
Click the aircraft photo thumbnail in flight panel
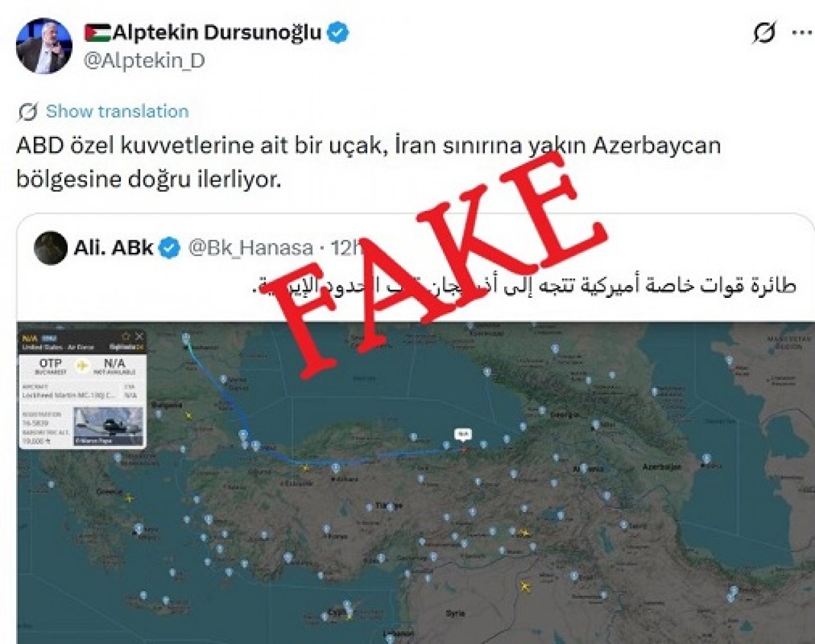click(x=108, y=425)
